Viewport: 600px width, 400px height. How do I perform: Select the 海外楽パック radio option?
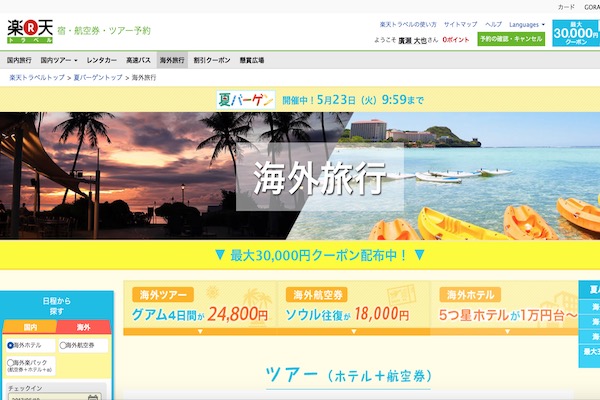pyautogui.click(x=10, y=362)
